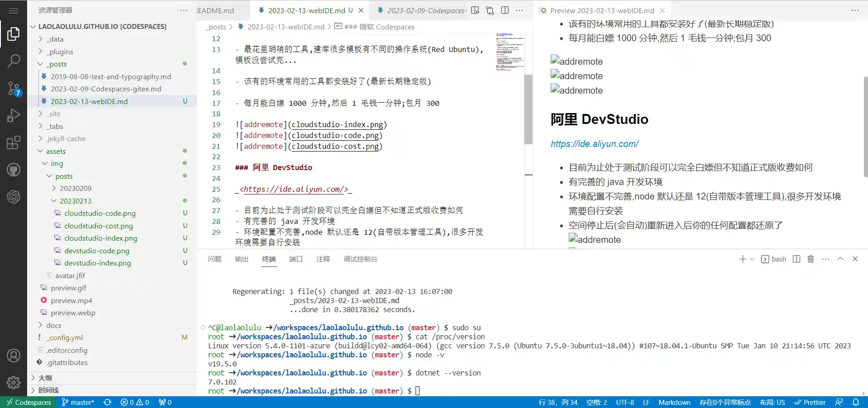Maximize the terminal panel size
Image resolution: width=868 pixels, height=408 pixels.
pyautogui.click(x=840, y=259)
